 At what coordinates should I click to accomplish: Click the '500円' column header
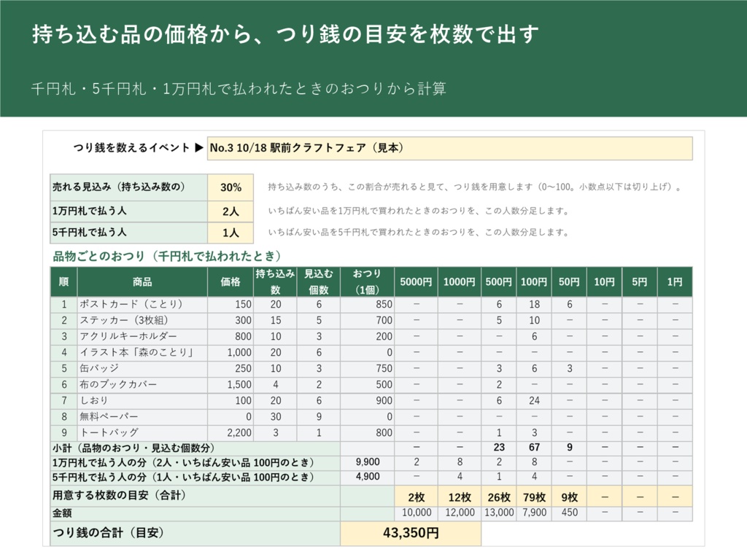[499, 282]
